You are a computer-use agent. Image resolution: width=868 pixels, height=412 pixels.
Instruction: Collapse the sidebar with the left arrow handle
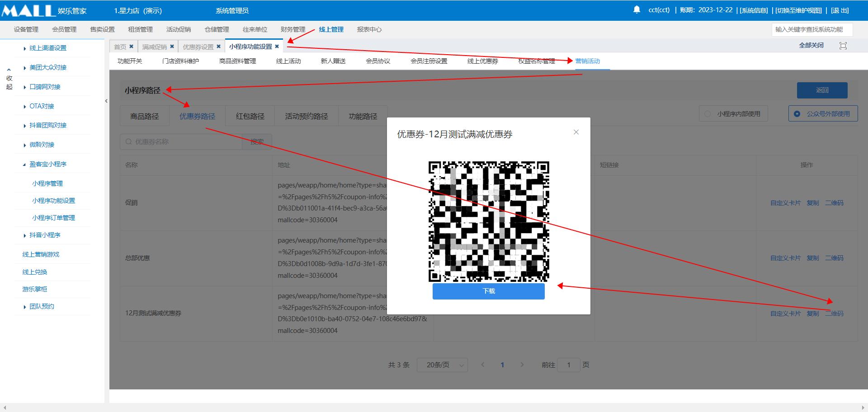[x=106, y=101]
